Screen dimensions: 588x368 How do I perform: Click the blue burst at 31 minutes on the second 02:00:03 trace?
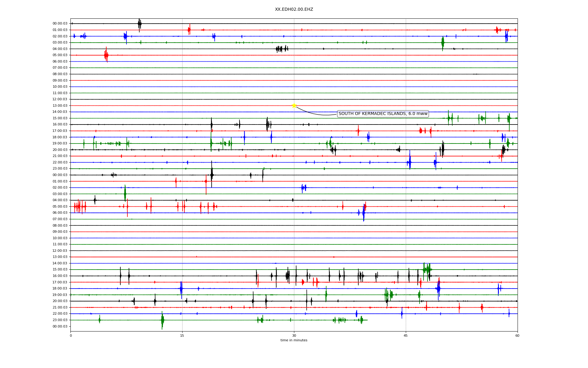tap(303, 188)
